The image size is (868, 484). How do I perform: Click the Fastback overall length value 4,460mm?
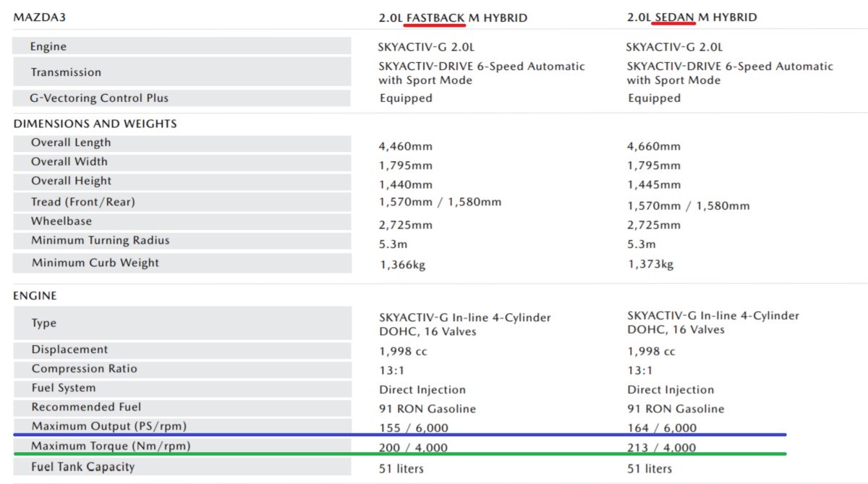coord(406,146)
